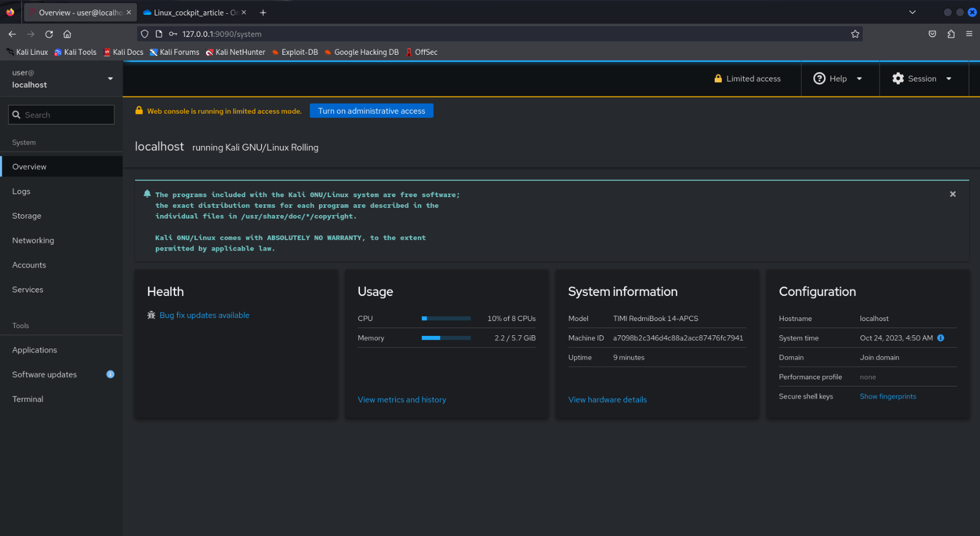
Task: Expand the Help dropdown menu
Action: coord(838,79)
